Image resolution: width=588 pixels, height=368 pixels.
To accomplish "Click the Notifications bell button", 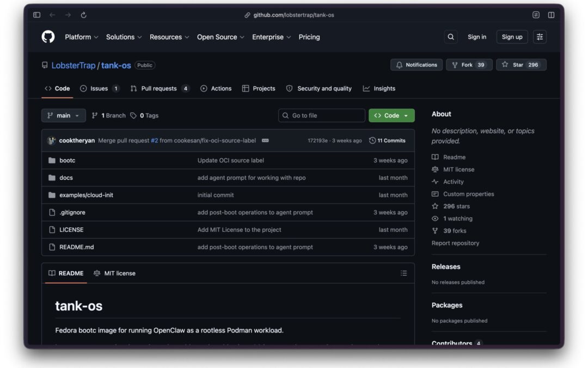I will click(416, 65).
